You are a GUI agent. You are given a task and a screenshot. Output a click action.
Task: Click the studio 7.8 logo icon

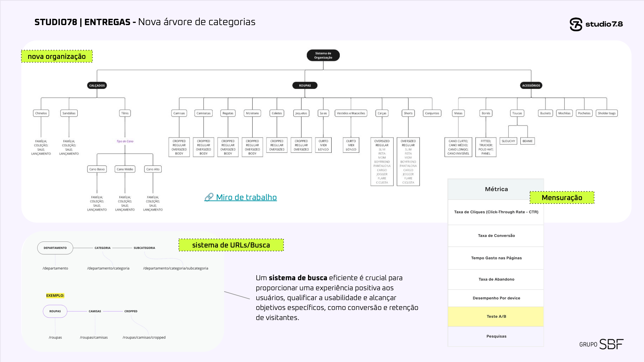tap(576, 24)
